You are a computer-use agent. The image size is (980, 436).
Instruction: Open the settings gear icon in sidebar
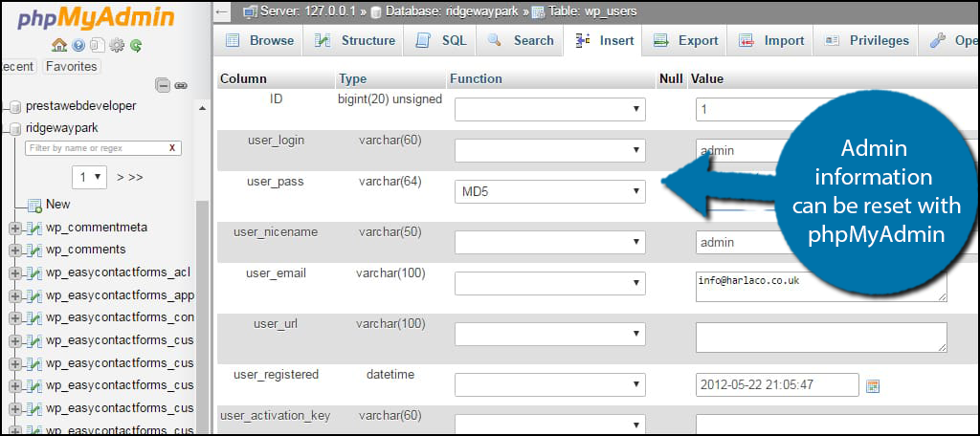pos(117,45)
